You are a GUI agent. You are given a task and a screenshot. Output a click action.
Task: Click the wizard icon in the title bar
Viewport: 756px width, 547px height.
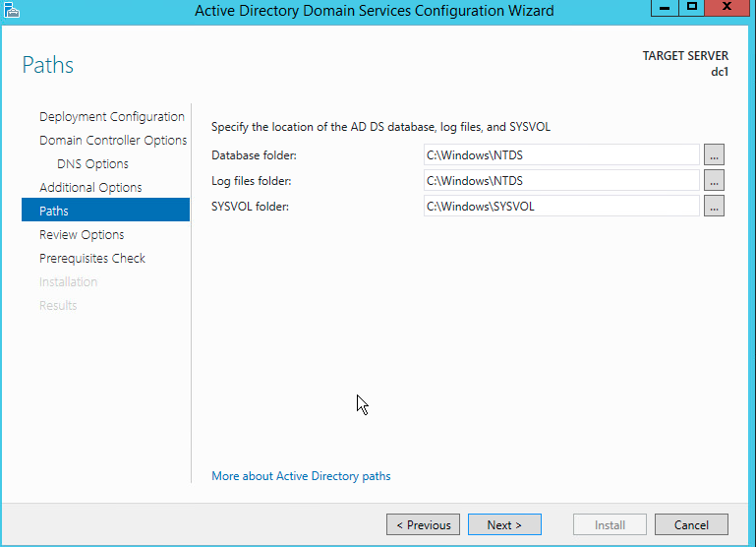(12, 11)
